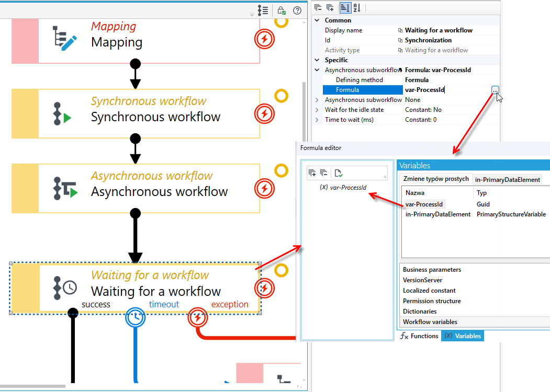Screen dimensions: 550x392
Task: Click the Formula value field containing var-ProcessId
Action: tap(447, 90)
